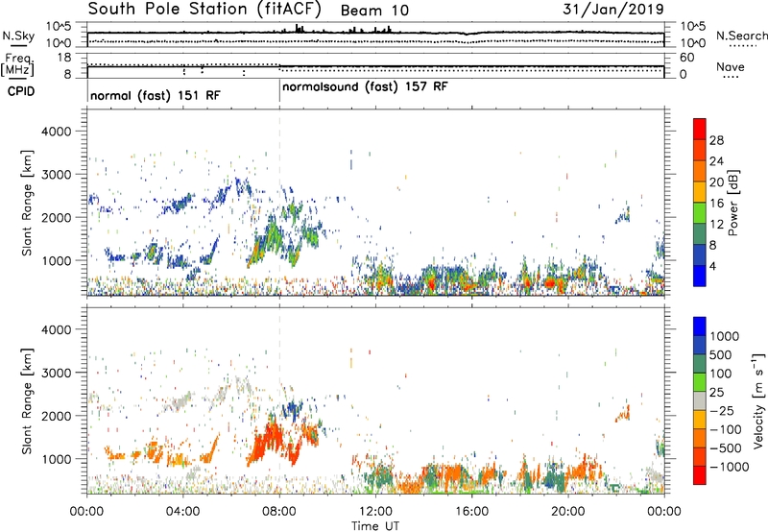Image resolution: width=768 pixels, height=532 pixels.
Task: Click power colorbar value '4'
Action: tap(712, 266)
